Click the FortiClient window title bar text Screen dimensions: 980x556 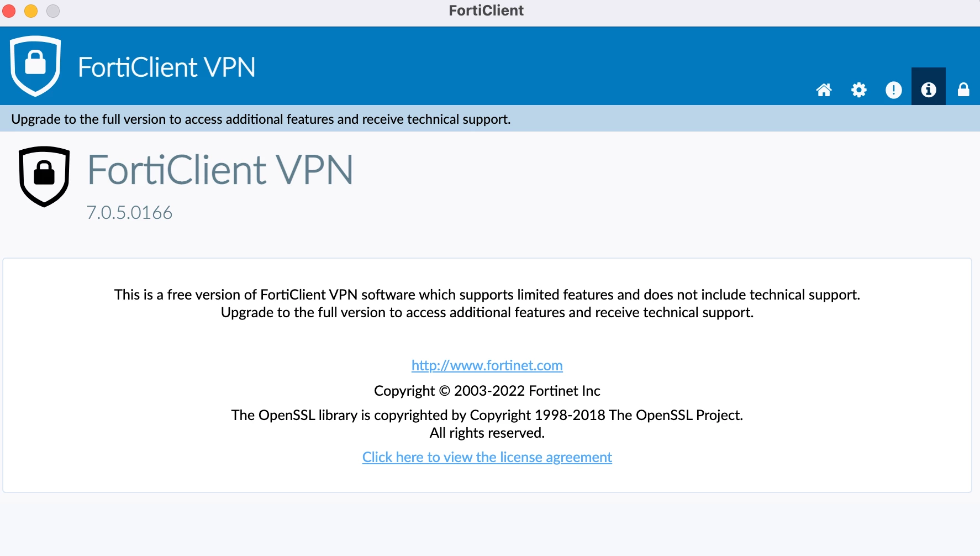pos(486,11)
